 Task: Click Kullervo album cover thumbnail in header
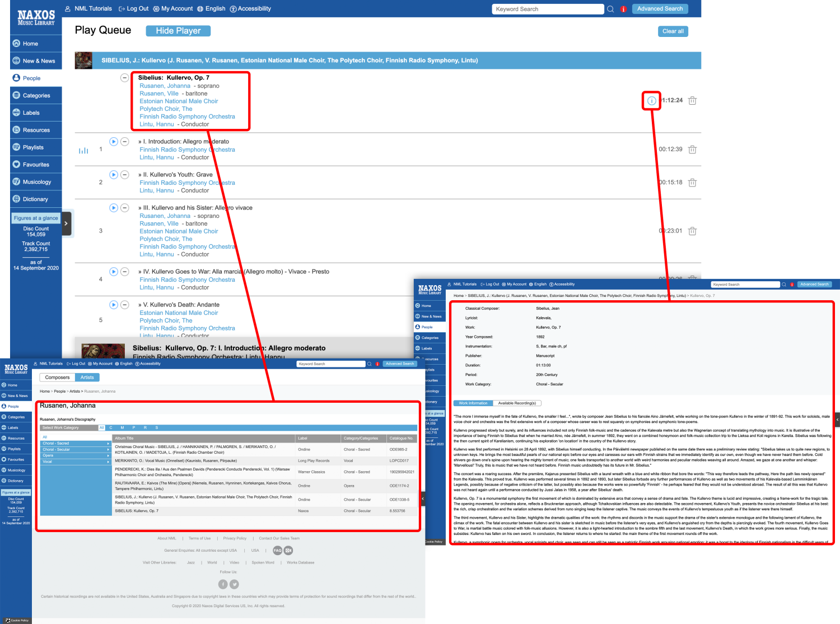click(x=83, y=60)
